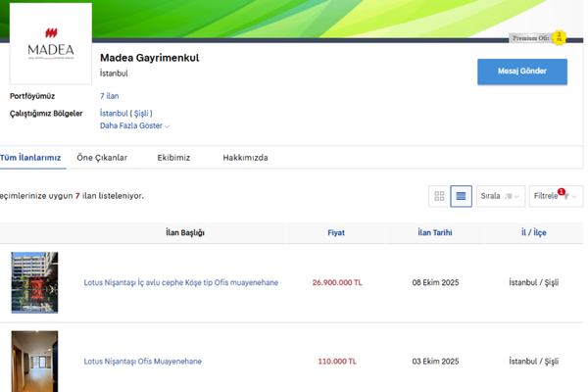The width and height of the screenshot is (588, 392).
Task: Open Lotus Nişantaşı İç avlu listing
Action: 181,282
